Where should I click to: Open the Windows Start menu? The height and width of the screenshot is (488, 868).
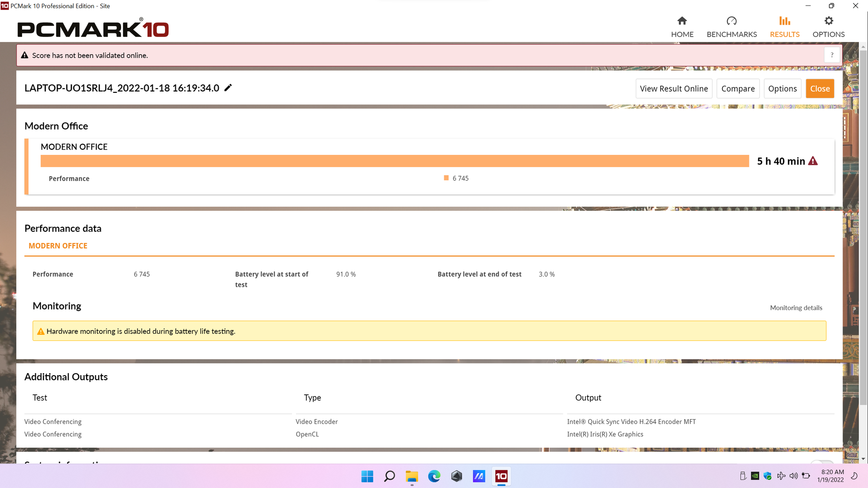[367, 476]
